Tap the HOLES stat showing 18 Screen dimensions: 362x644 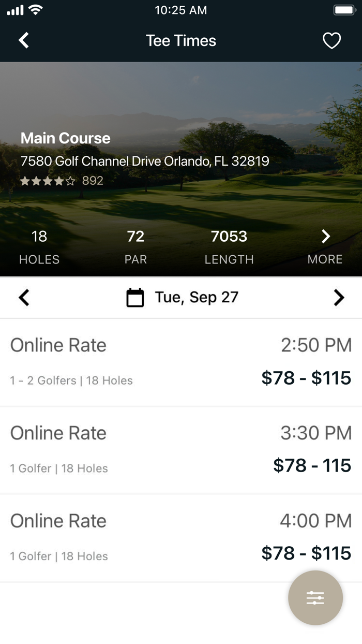tap(39, 246)
